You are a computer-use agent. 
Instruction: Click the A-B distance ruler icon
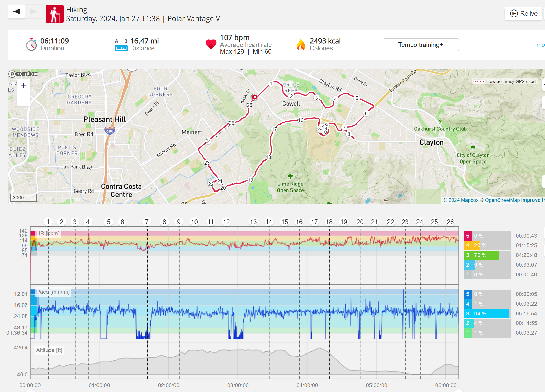click(121, 45)
